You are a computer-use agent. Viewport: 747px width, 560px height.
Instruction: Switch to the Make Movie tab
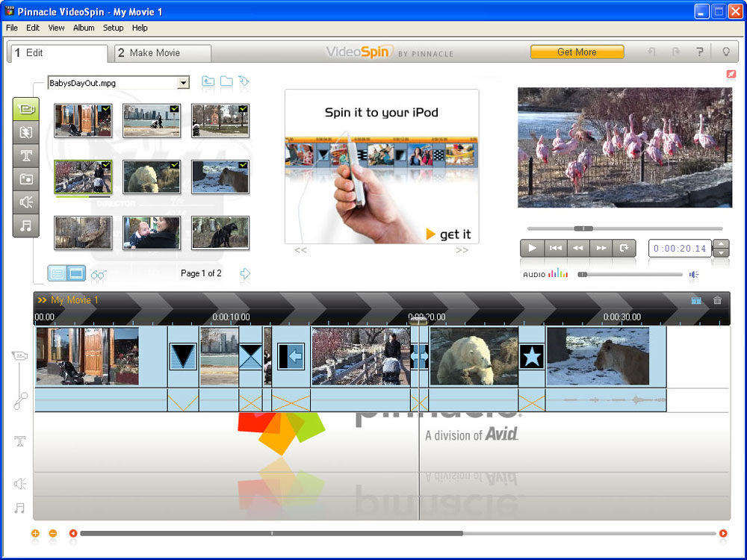[x=161, y=53]
